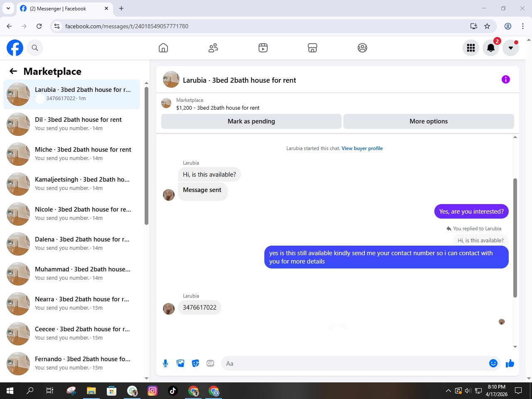Open Fernando conversation in list

(71, 364)
